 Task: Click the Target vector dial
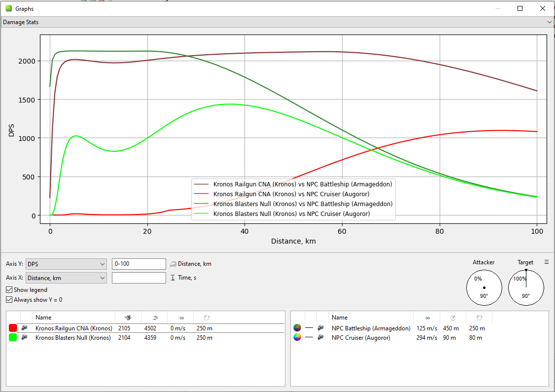pyautogui.click(x=526, y=287)
